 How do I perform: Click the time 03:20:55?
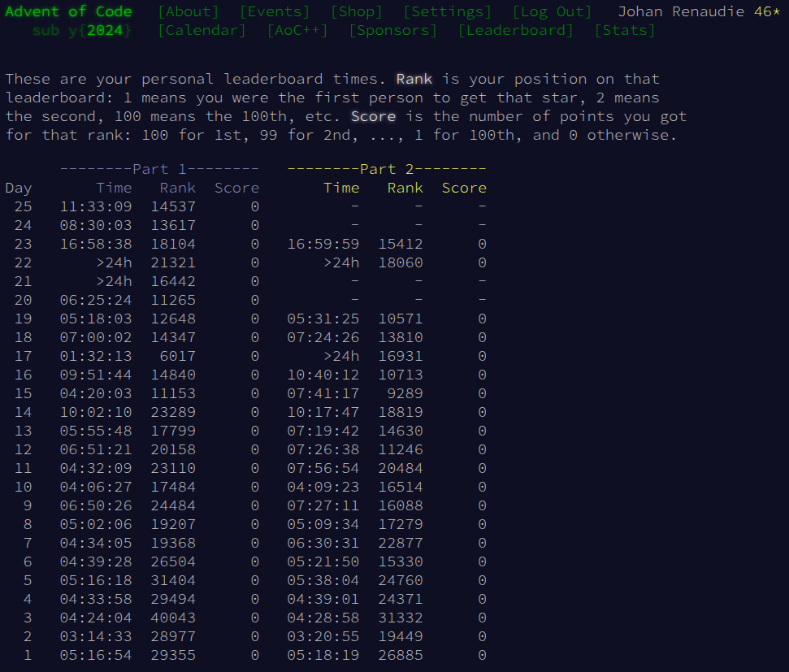point(323,637)
